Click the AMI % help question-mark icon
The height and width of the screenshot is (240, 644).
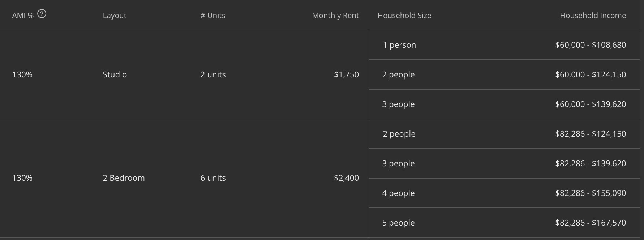coord(42,14)
